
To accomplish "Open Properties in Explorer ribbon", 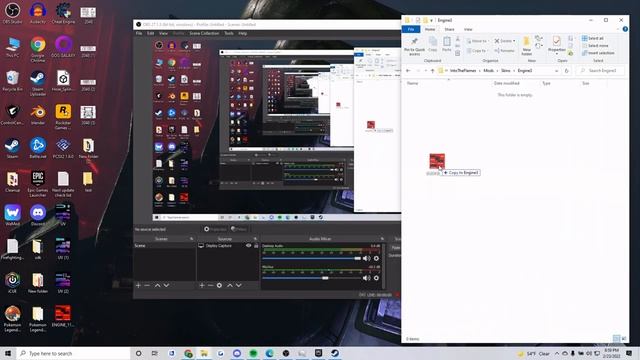I will pos(556,45).
